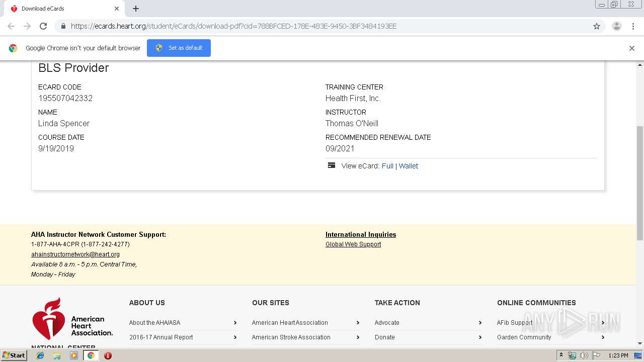Screen dimensions: 644x362
Task: Click ecard code 195507042332
Action: click(65, 99)
